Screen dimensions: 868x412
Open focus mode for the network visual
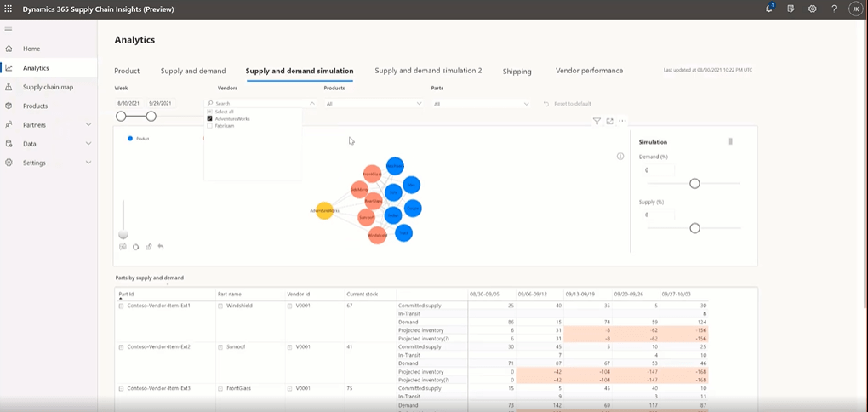tap(610, 122)
